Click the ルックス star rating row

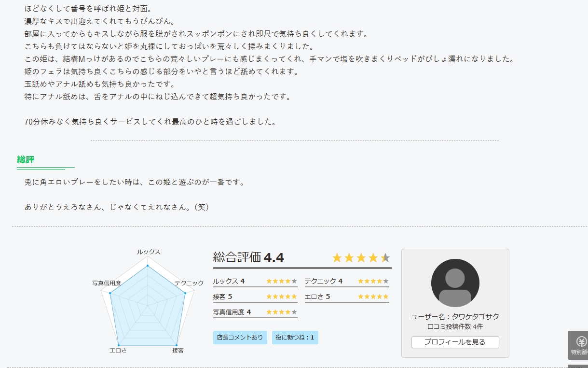point(255,282)
